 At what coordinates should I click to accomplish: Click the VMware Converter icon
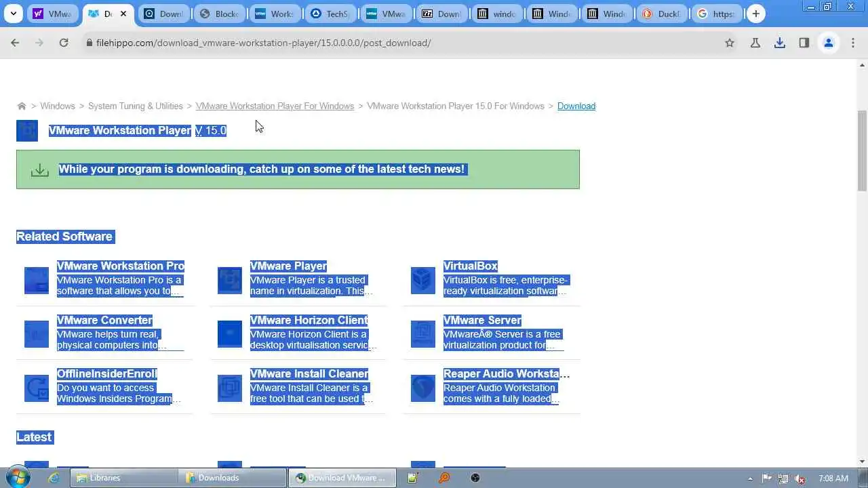37,334
